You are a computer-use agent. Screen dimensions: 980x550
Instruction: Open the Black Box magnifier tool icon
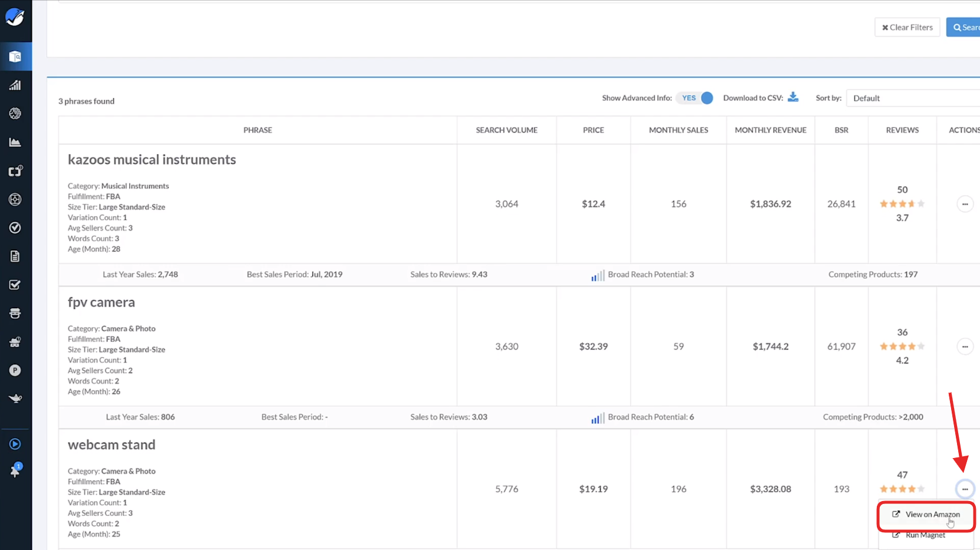click(x=15, y=57)
